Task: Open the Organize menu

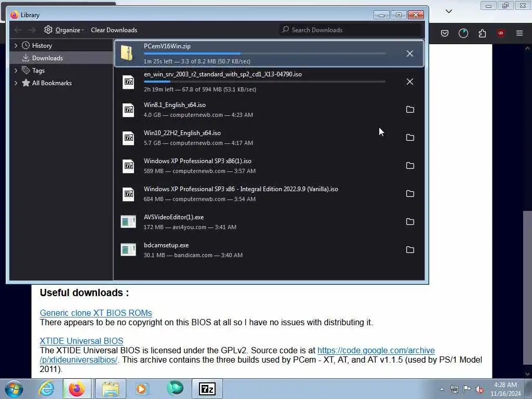Action: click(x=64, y=30)
